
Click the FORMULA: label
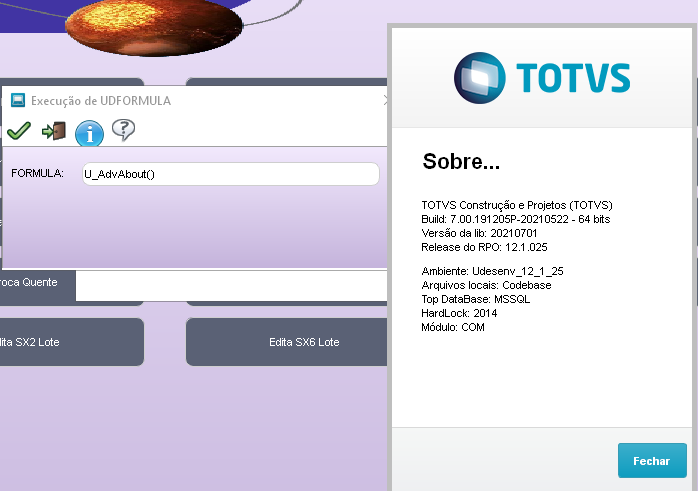click(37, 174)
